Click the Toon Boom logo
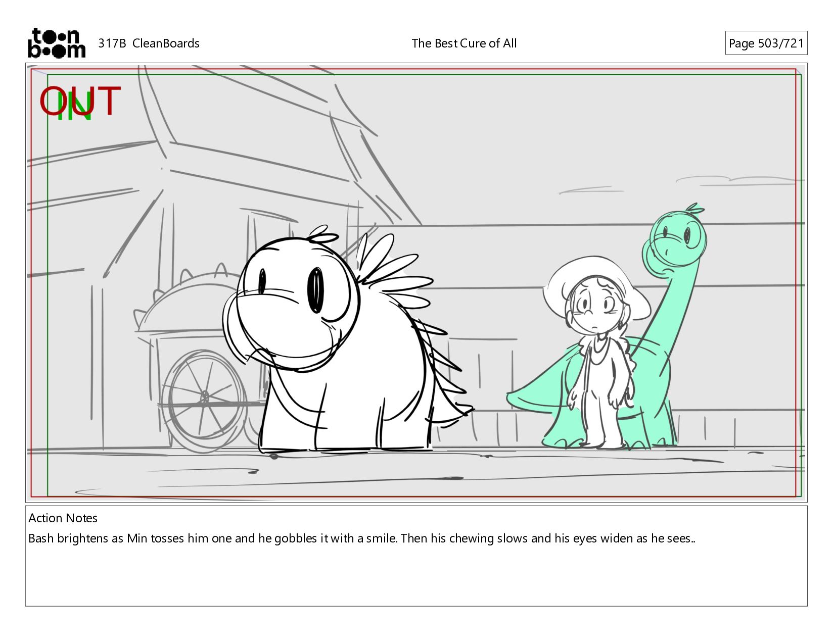834x644 pixels. pyautogui.click(x=56, y=43)
